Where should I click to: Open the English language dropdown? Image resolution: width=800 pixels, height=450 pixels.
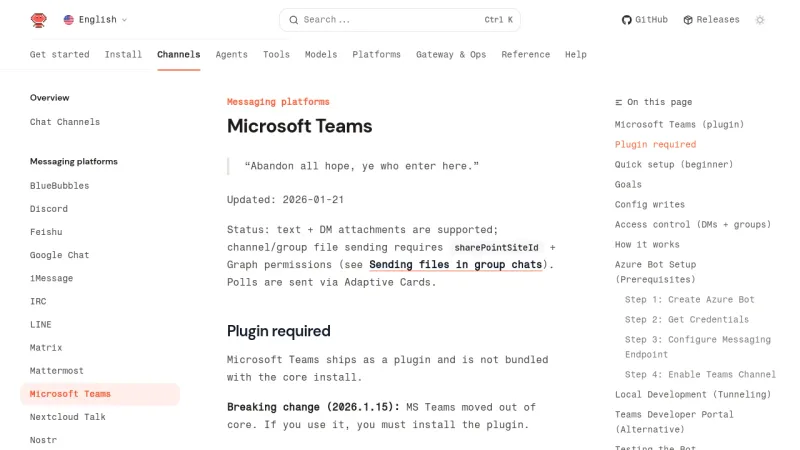point(95,20)
